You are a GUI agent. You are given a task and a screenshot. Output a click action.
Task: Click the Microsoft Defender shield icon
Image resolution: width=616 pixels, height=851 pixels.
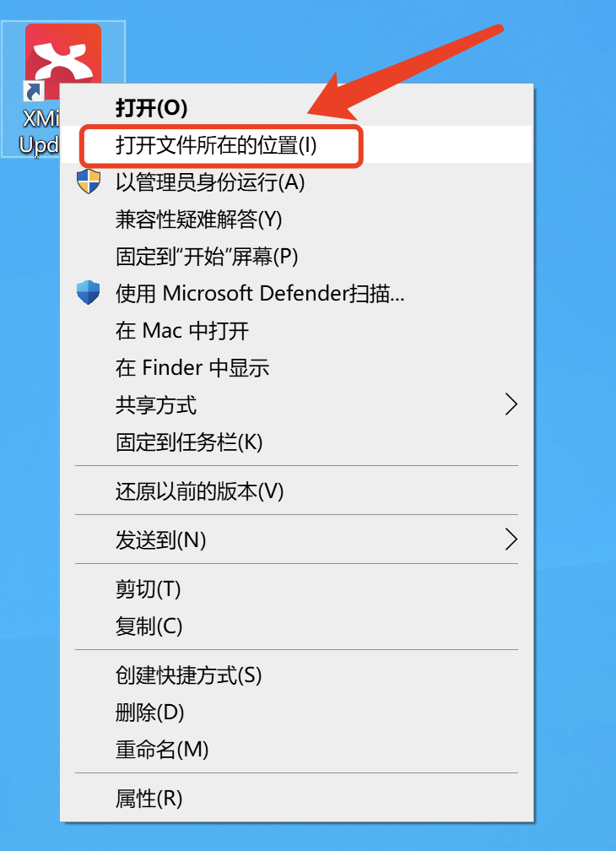coord(89,293)
